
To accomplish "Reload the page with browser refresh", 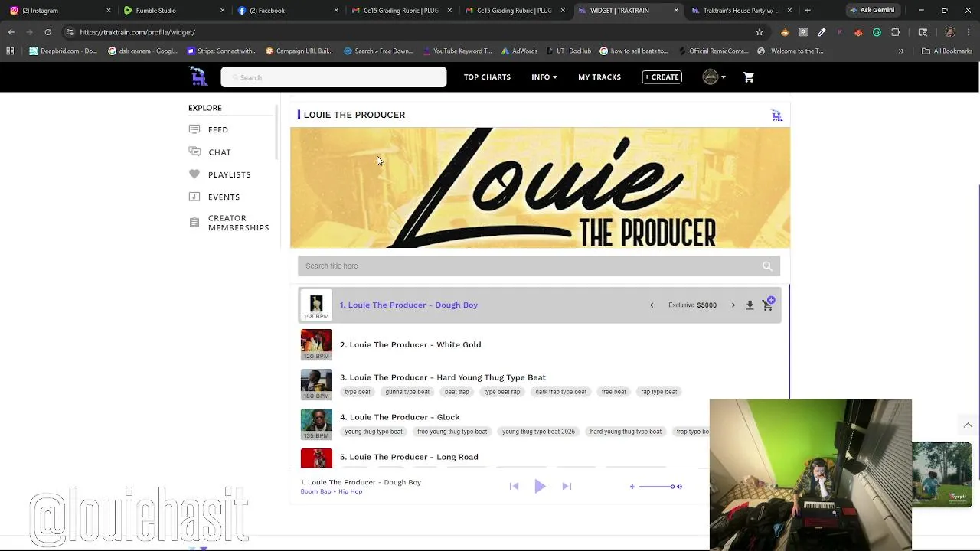I will (47, 32).
